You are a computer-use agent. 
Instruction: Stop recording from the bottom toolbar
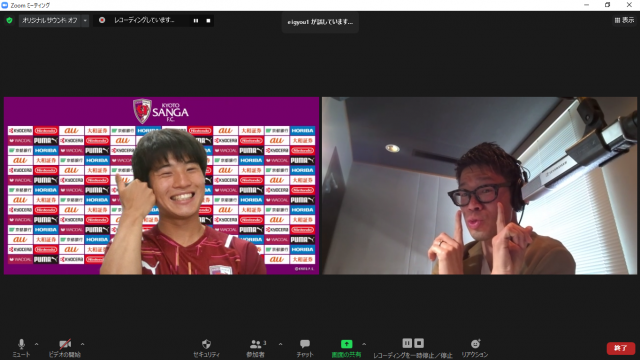click(x=419, y=343)
